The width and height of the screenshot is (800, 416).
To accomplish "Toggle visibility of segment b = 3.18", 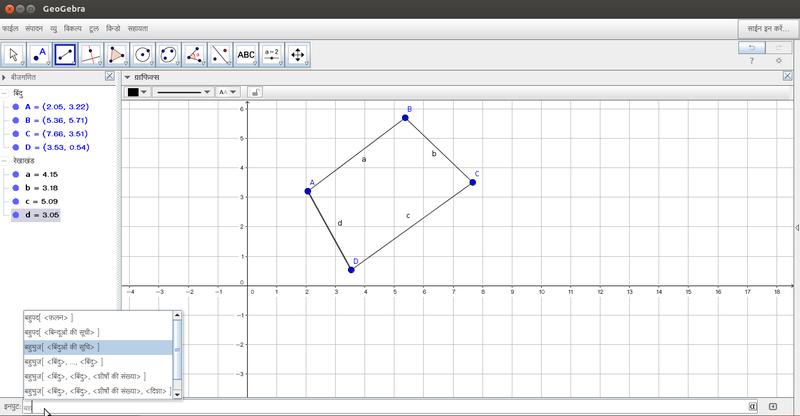I will [x=16, y=188].
